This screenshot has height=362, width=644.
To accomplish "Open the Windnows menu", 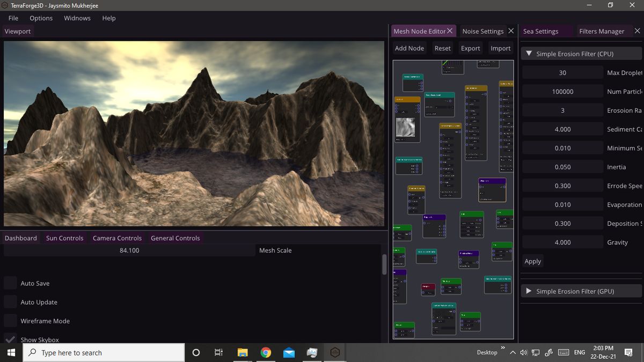I will [77, 18].
